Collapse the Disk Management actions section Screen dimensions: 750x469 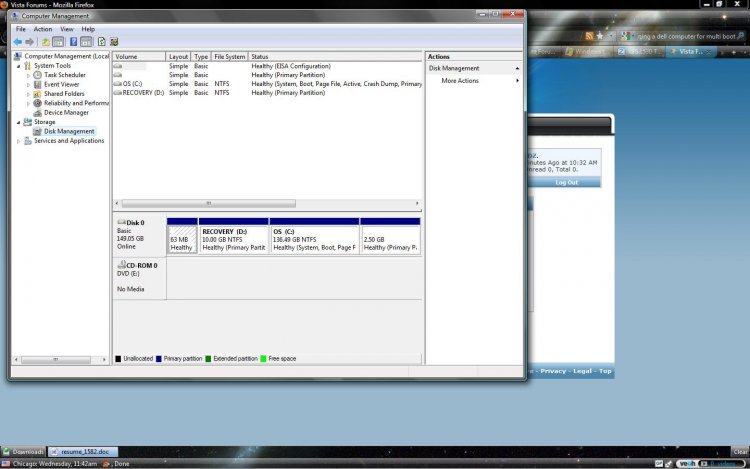tap(517, 68)
